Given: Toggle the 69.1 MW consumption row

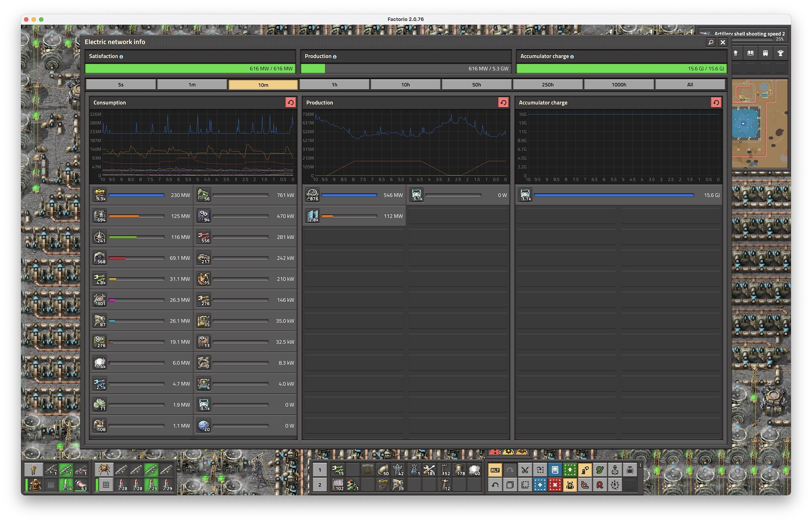Looking at the screenshot, I should tap(141, 258).
